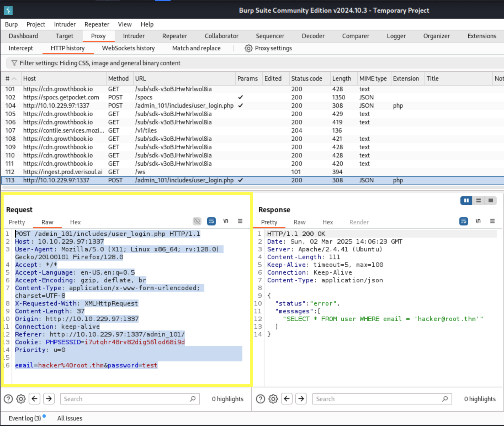Click the search magnifier icon in Response search bar

tap(445, 399)
